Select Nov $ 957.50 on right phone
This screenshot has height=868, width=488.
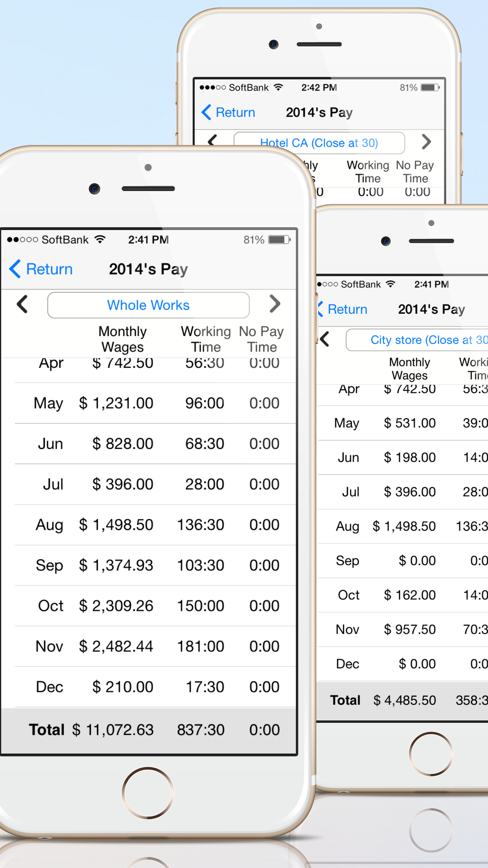point(403,629)
